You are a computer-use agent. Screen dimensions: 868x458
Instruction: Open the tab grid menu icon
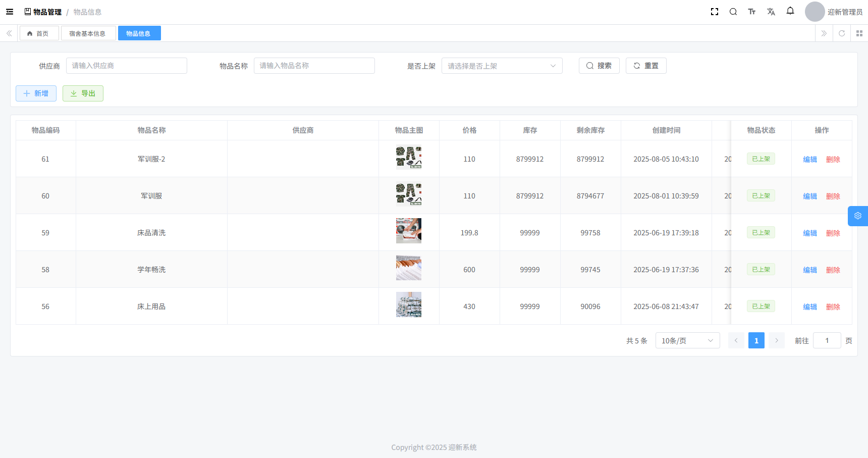click(859, 33)
